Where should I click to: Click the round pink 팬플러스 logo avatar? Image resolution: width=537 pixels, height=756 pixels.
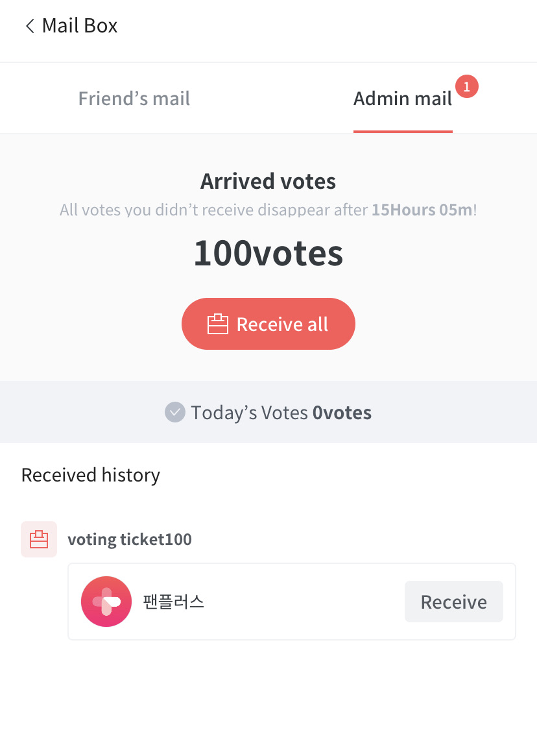(x=106, y=602)
